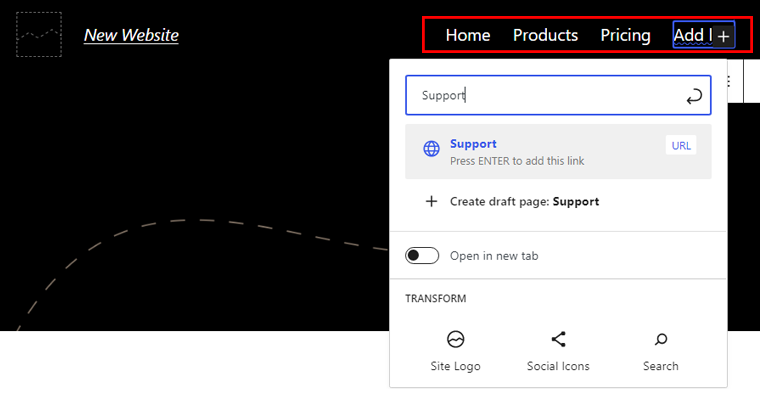This screenshot has width=760, height=394.
Task: Select the Products navigation item
Action: click(x=545, y=35)
